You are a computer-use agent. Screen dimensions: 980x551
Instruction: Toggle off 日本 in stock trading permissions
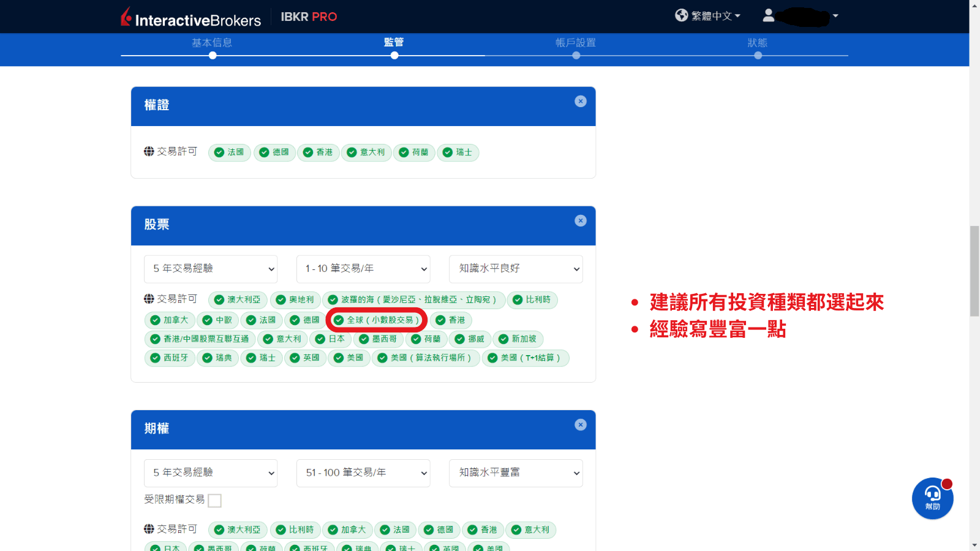tap(330, 339)
